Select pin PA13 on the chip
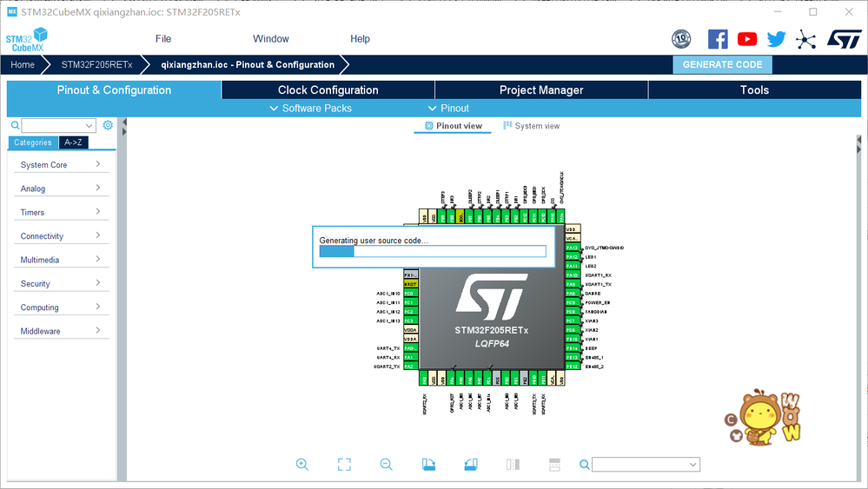868x489 pixels. point(572,248)
